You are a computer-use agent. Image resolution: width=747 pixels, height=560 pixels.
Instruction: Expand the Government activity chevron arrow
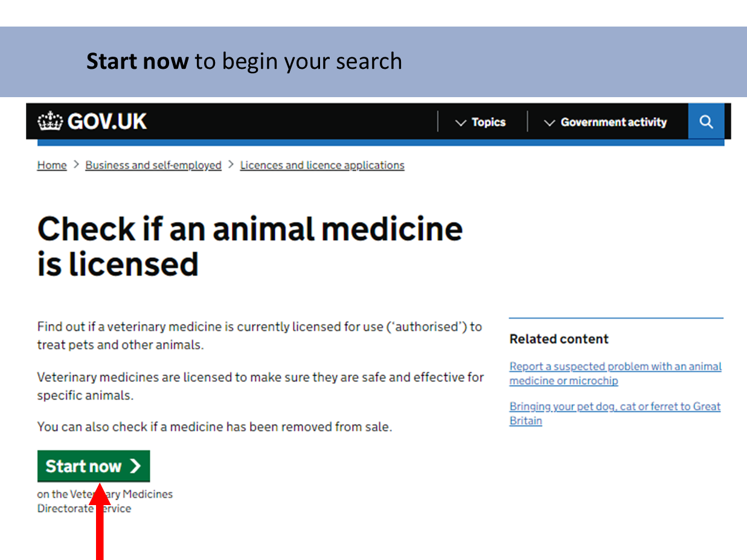click(550, 122)
